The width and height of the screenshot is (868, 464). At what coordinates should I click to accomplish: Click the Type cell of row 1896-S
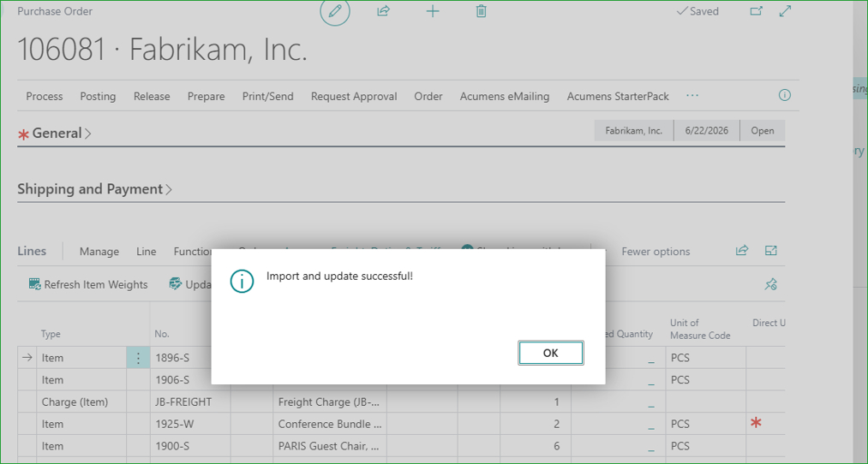(82, 358)
